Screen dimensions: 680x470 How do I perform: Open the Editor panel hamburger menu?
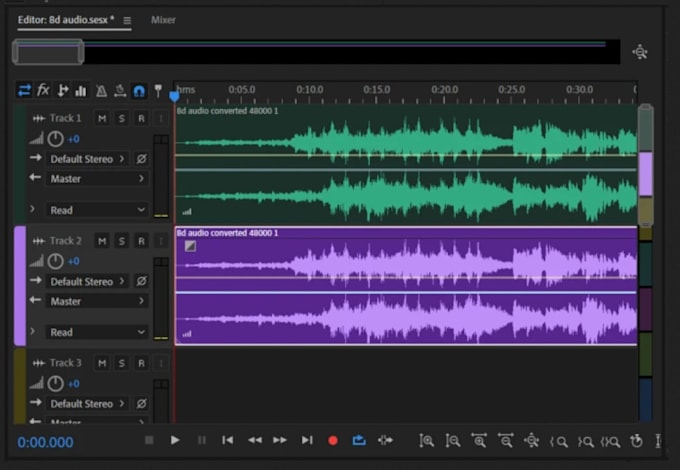127,20
